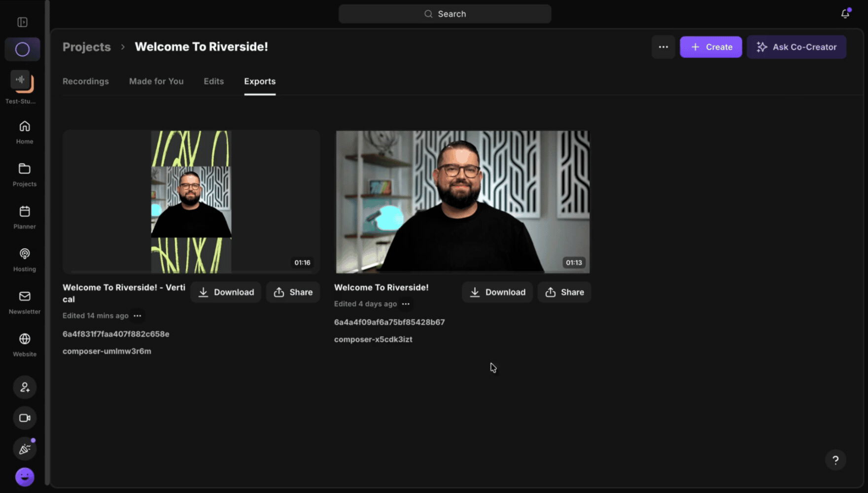Image resolution: width=868 pixels, height=493 pixels.
Task: Open notifications bell
Action: 845,14
